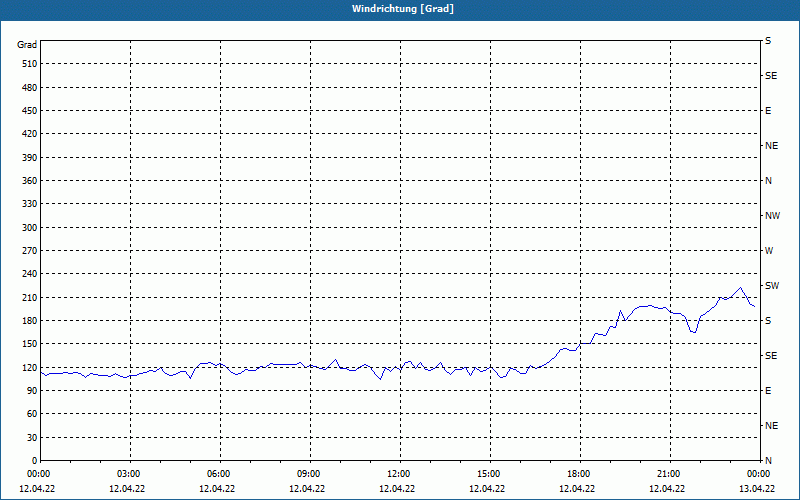
Task: Click the 00:00 time label above 13.04.22
Action: (x=758, y=474)
